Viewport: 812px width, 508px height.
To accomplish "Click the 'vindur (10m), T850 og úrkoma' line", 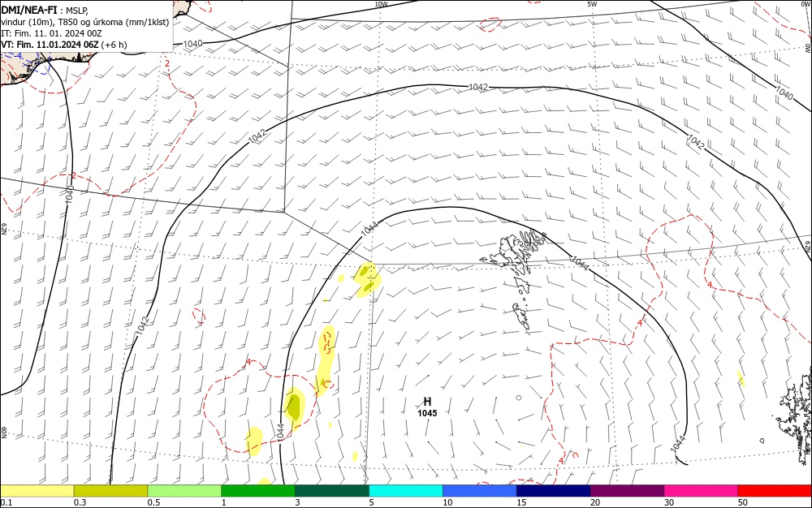I will 85,22.
